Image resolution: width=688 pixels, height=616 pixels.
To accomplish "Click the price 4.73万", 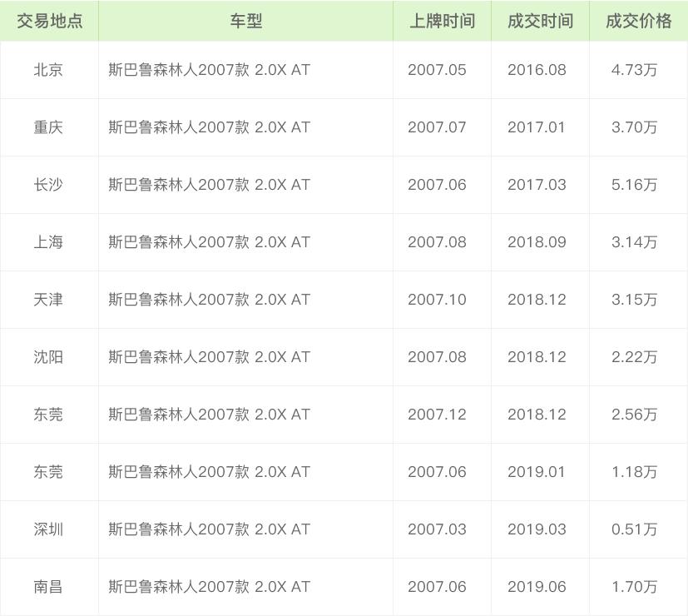I will [635, 70].
